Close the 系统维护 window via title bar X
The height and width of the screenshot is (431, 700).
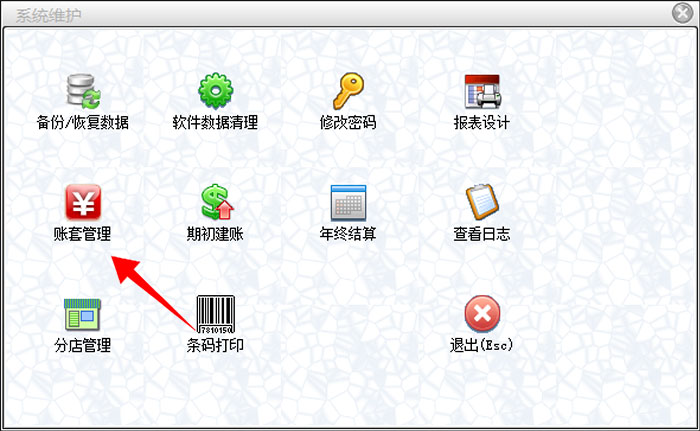(683, 13)
